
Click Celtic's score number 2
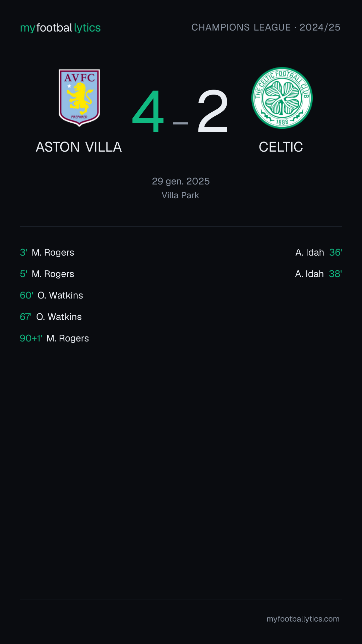[213, 111]
